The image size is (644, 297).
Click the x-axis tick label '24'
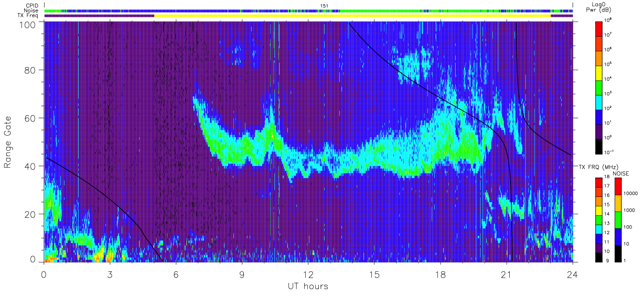[573, 274]
